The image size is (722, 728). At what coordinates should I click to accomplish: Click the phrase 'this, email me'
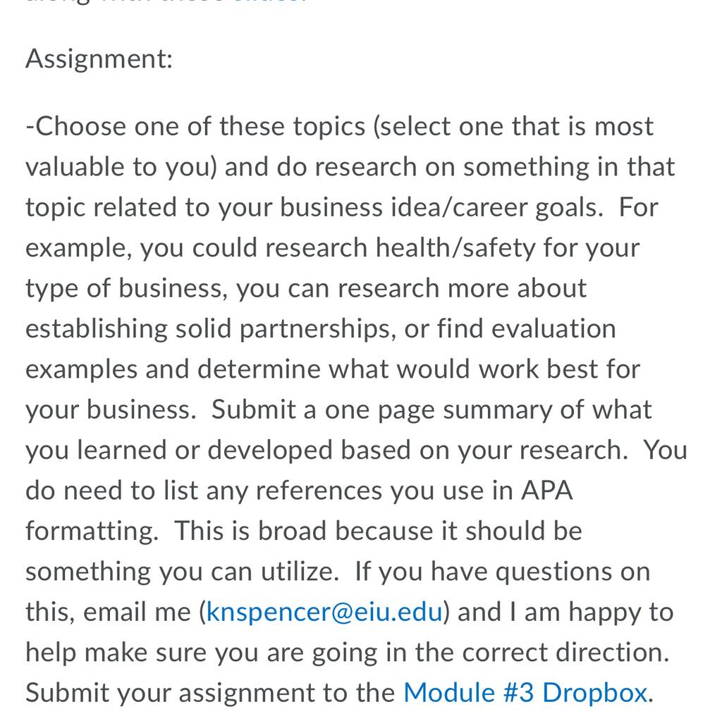click(109, 612)
